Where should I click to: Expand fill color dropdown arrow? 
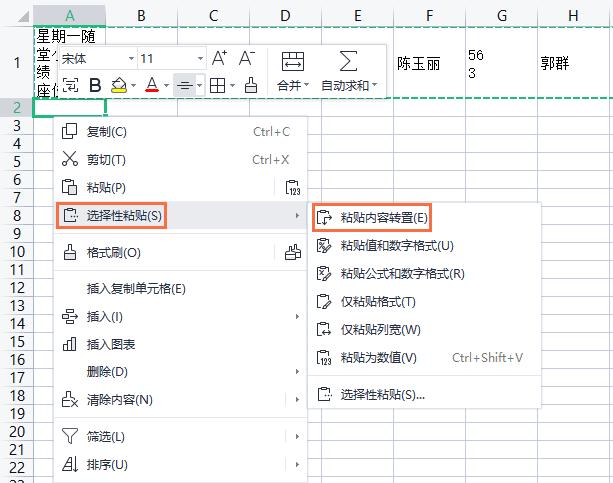click(x=133, y=85)
